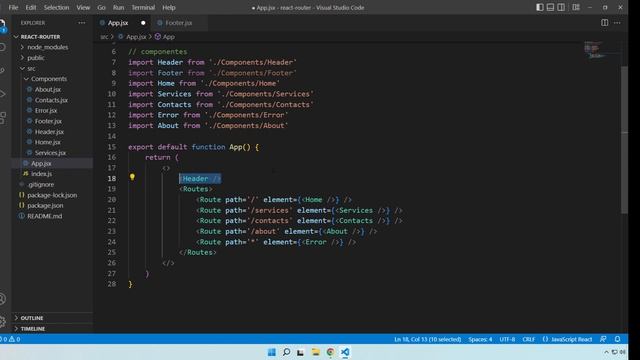Toggle secondary side bar layout icon
Image resolution: width=640 pixels, height=360 pixels.
pyautogui.click(x=561, y=7)
